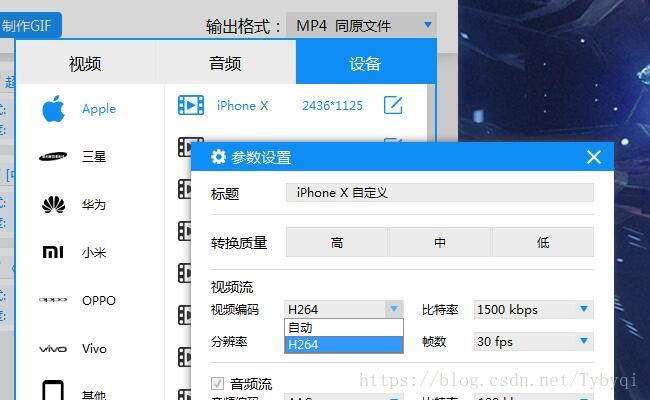Click the Apple brand label
Viewport: 650px width, 400px height.
[99, 109]
